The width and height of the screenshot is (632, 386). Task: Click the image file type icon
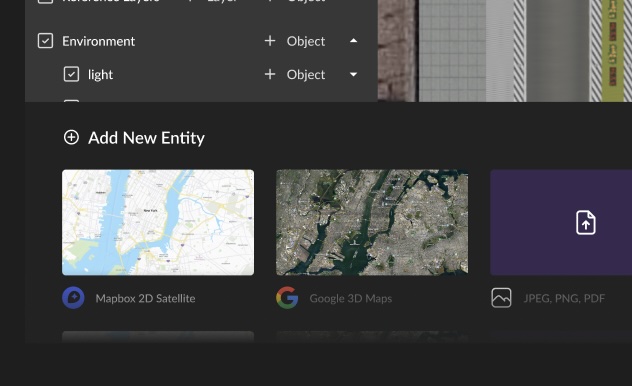tap(501, 298)
